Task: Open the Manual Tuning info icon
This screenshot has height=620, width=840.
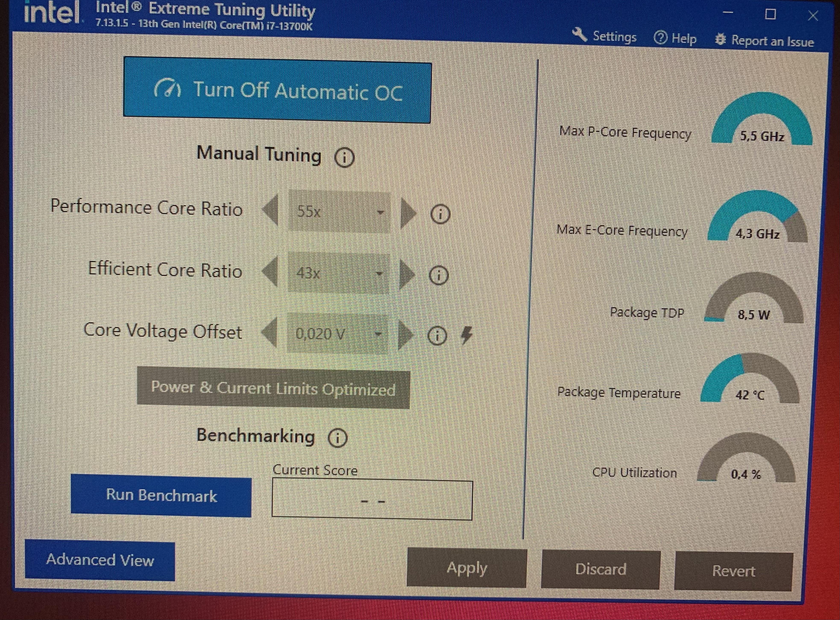Action: pyautogui.click(x=344, y=158)
